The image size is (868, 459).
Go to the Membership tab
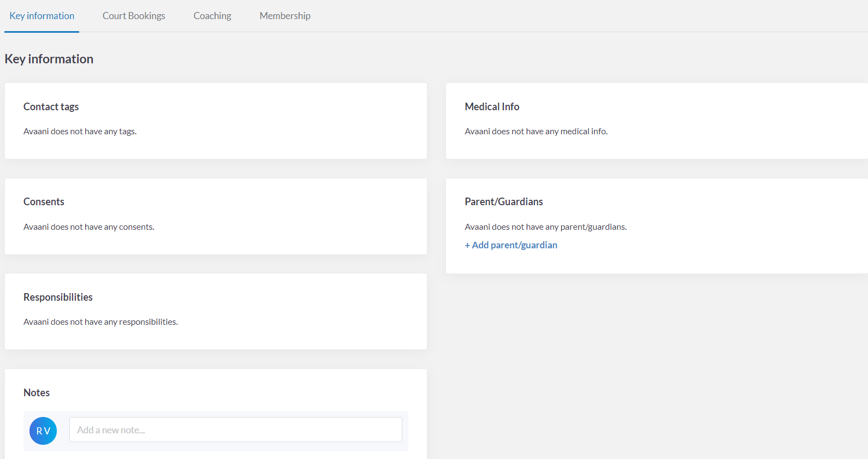(285, 16)
